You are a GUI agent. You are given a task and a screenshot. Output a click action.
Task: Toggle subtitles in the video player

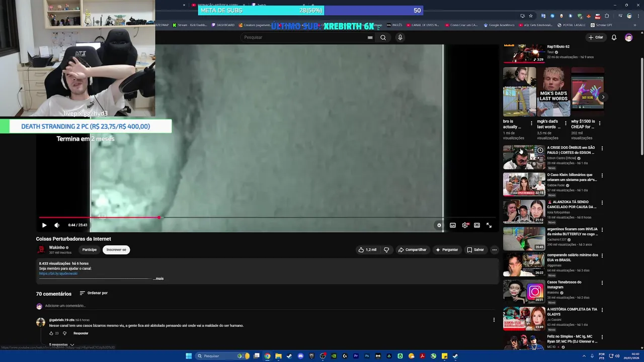[453, 225]
